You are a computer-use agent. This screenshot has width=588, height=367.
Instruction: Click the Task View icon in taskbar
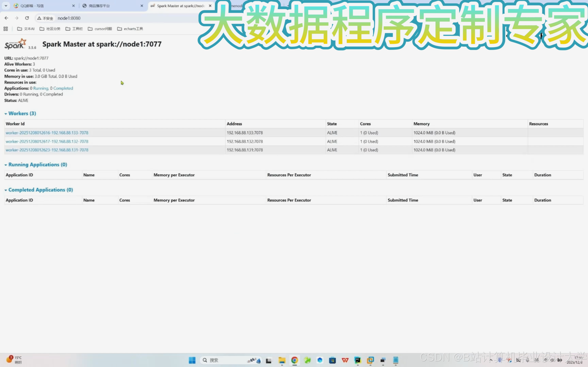click(269, 360)
